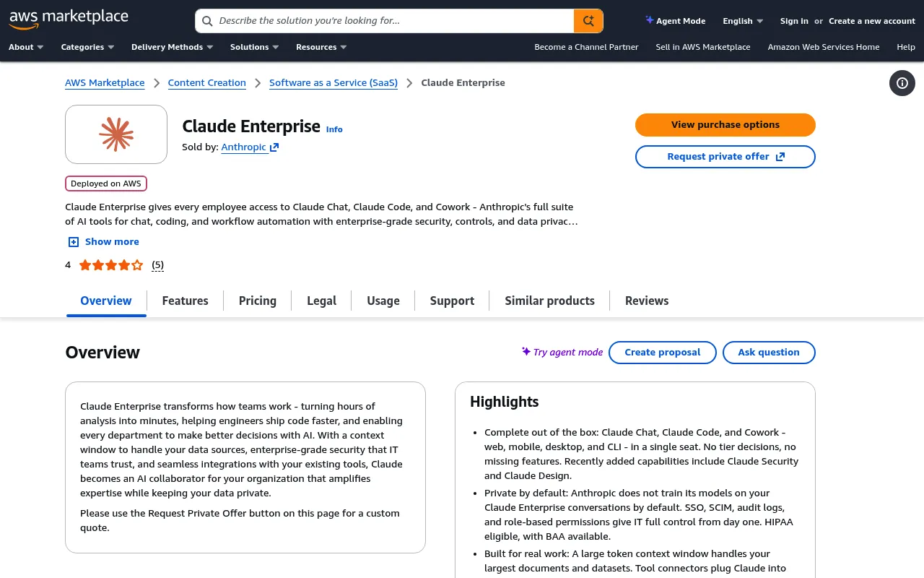Click Software as a Service (SaaS) breadcrumb
The image size is (924, 578).
pyautogui.click(x=334, y=83)
